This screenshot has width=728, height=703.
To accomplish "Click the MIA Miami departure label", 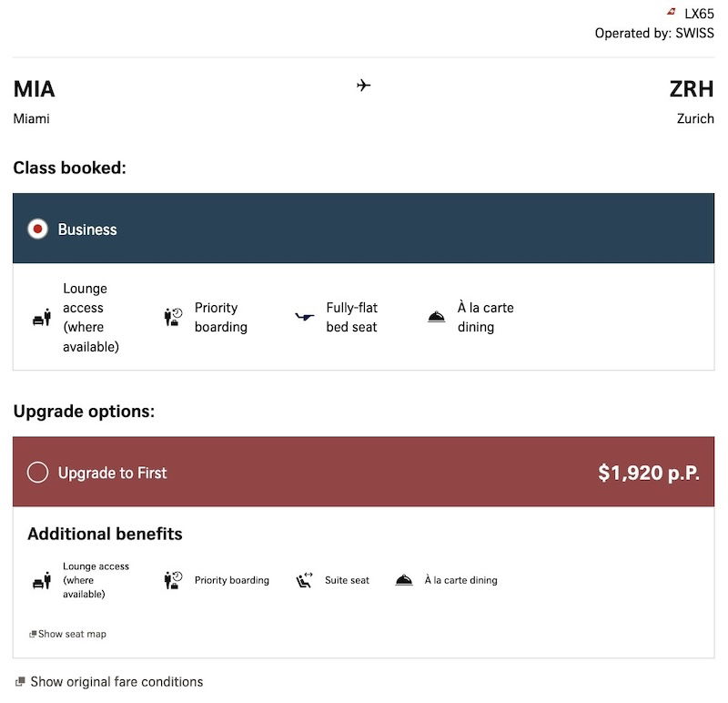I will coord(35,100).
